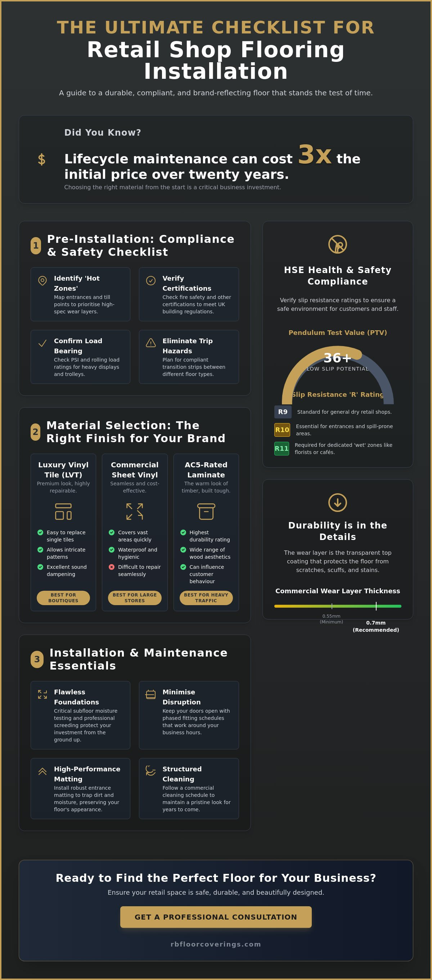432x980 pixels.
Task: Click the yellow R10 rating badge
Action: point(282,430)
